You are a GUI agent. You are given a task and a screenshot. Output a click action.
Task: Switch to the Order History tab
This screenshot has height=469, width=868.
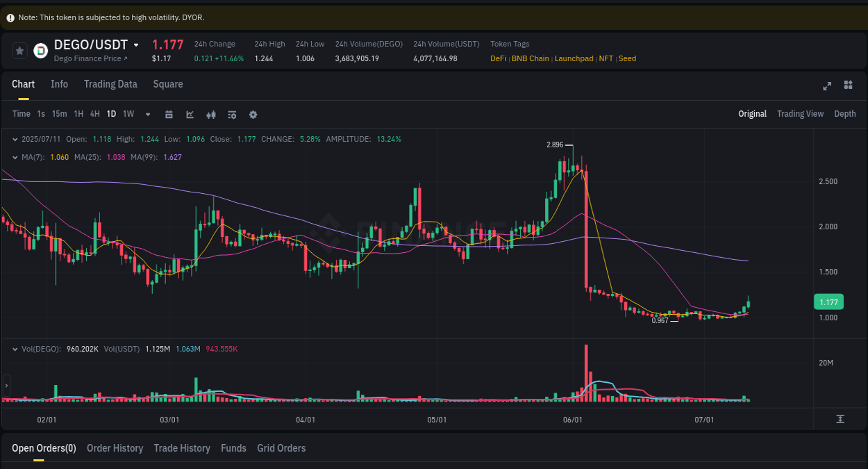[x=115, y=448]
